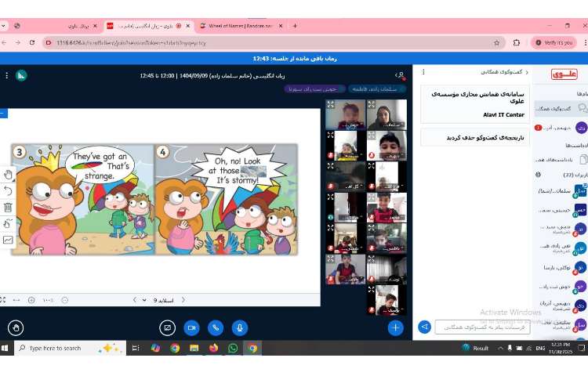Open the users list gear settings
Image resolution: width=588 pixels, height=376 pixels.
(538, 174)
